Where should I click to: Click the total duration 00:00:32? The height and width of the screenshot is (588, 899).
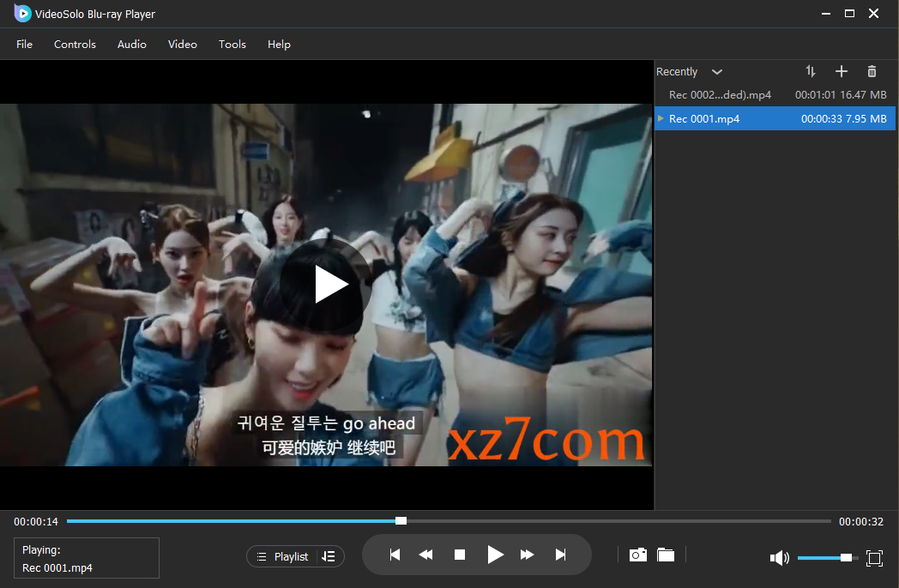click(x=861, y=521)
